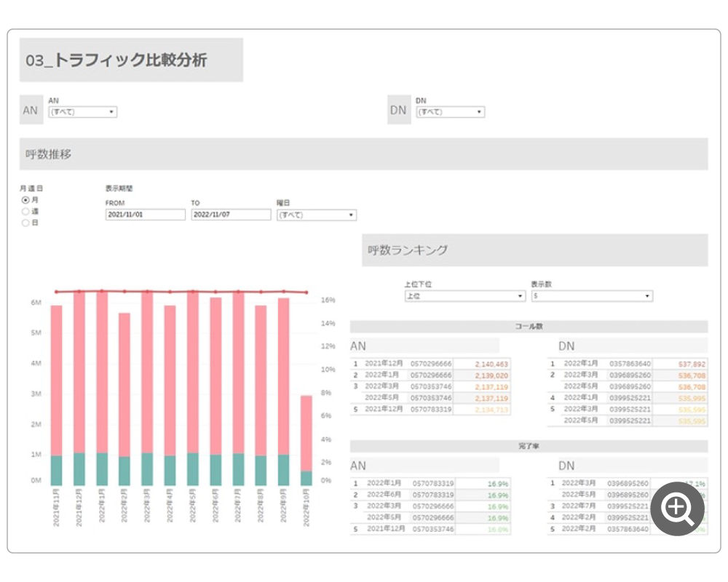The height and width of the screenshot is (582, 728).
Task: Click the 2021年11月 pink bar segment
Action: point(56,378)
